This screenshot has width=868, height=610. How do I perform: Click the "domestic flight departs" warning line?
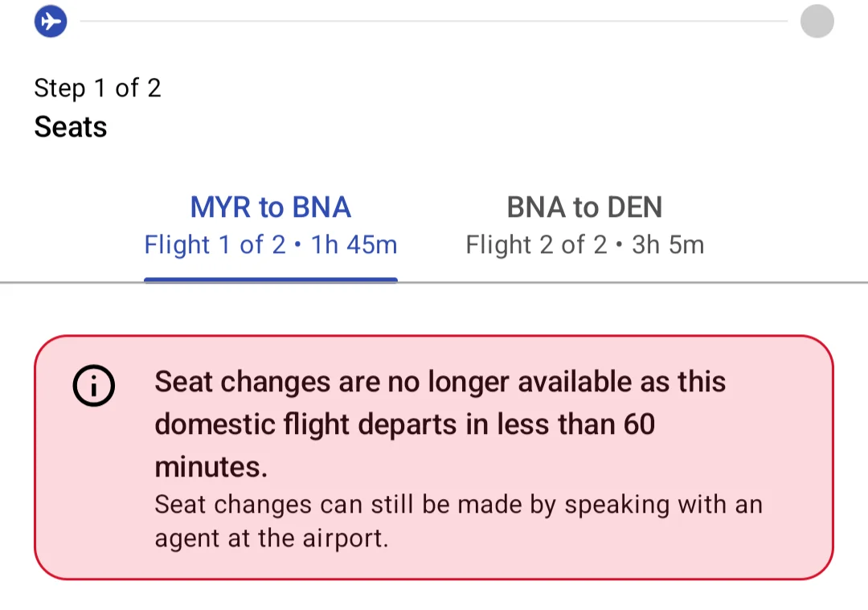404,424
